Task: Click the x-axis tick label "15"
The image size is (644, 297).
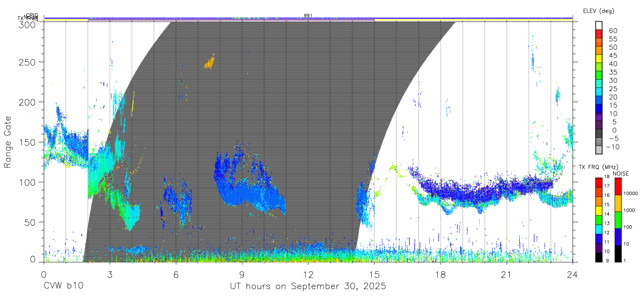Action: [374, 274]
